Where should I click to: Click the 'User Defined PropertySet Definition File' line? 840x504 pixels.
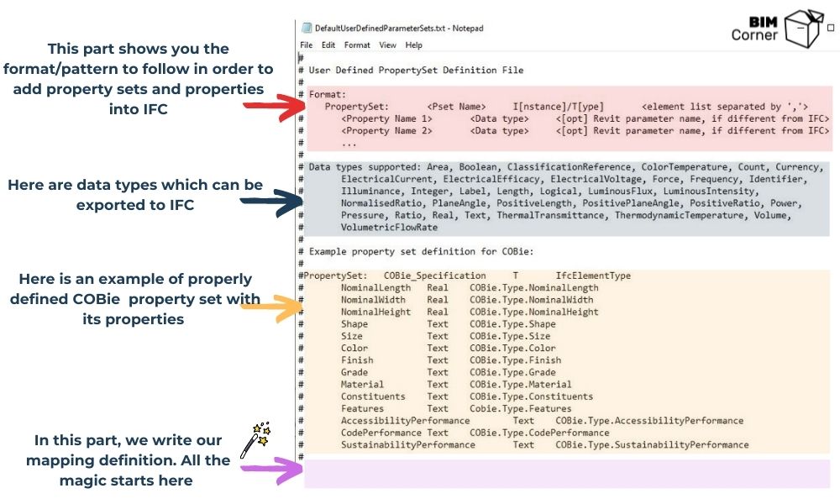416,71
